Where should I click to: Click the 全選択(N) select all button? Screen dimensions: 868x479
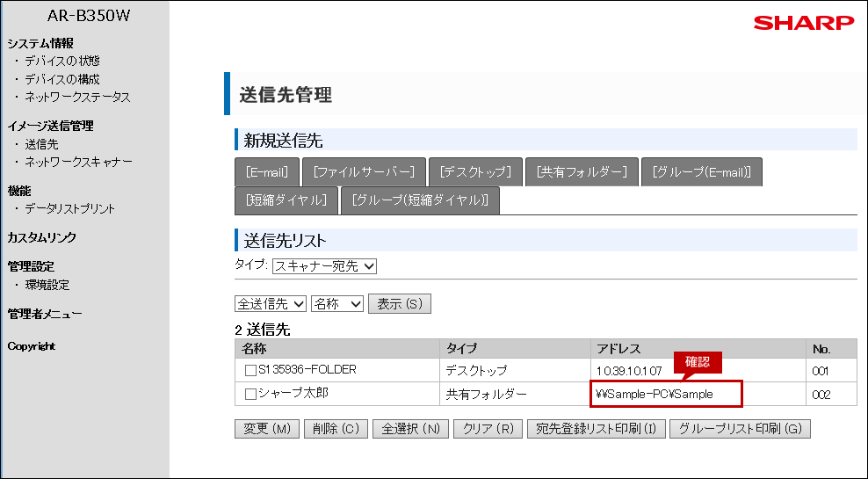coord(410,429)
